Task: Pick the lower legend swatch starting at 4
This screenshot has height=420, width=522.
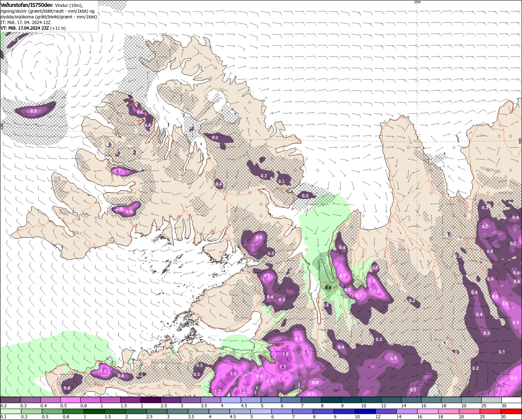Action: coord(220,411)
